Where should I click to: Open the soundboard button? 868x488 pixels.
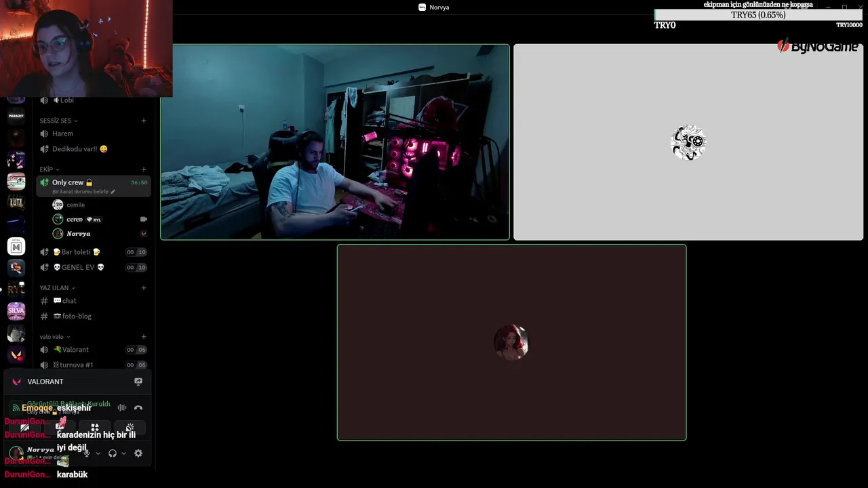point(130,428)
